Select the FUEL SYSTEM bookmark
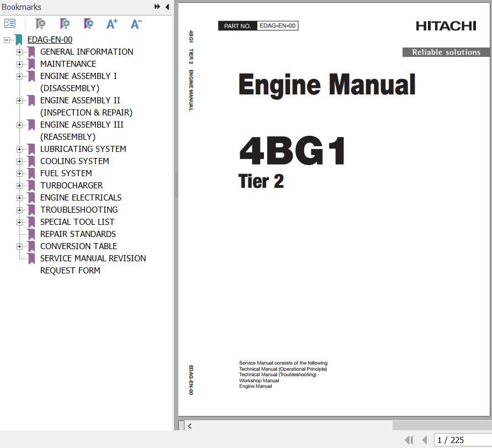The image size is (492, 448). pyautogui.click(x=66, y=173)
